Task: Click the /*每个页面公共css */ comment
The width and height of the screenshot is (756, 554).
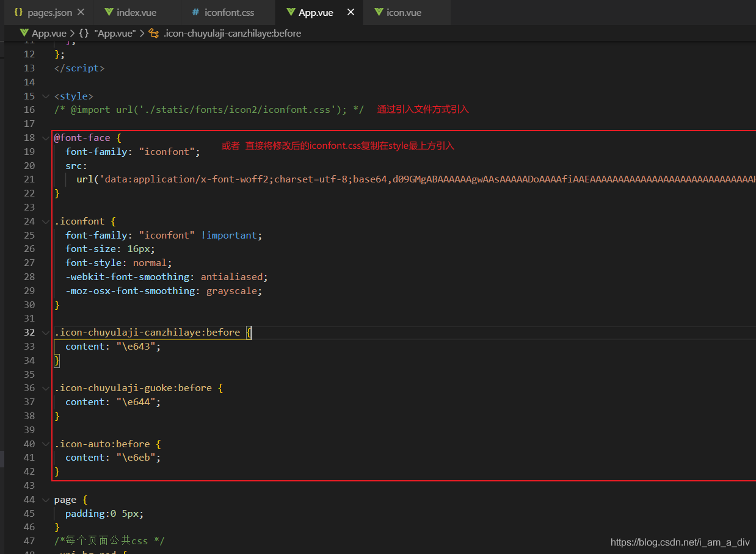Action: pyautogui.click(x=109, y=541)
